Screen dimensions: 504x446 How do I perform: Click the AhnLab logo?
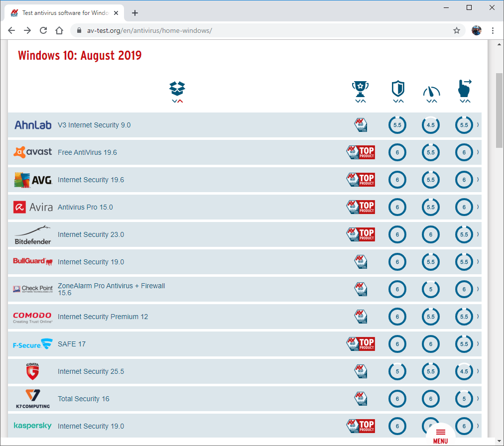33,125
